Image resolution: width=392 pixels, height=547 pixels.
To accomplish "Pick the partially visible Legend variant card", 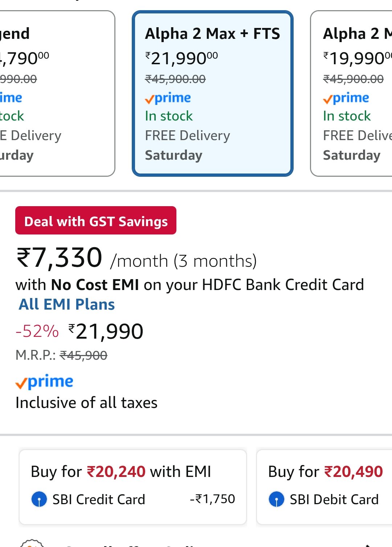I will 54,94.
